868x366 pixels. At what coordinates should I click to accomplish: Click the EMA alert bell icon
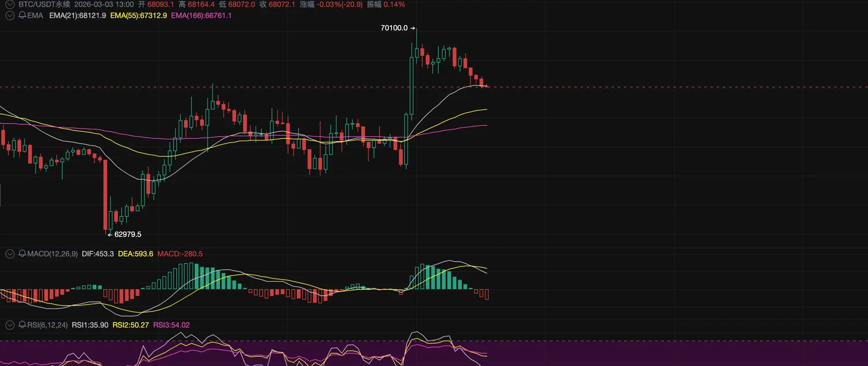click(22, 15)
